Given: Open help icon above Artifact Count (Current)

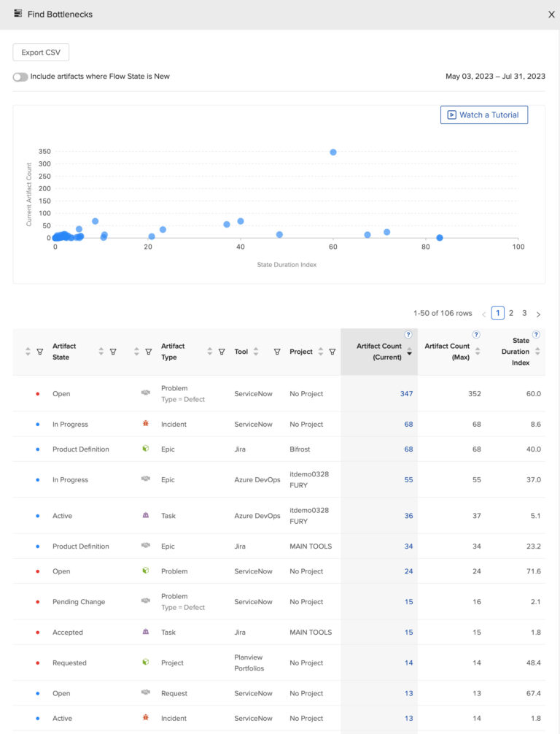Looking at the screenshot, I should pyautogui.click(x=408, y=334).
